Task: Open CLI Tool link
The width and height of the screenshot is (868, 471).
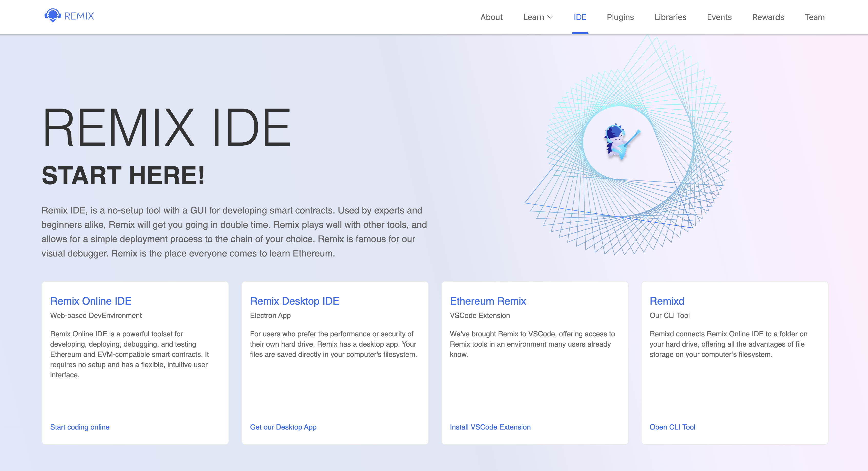Action: pos(672,427)
